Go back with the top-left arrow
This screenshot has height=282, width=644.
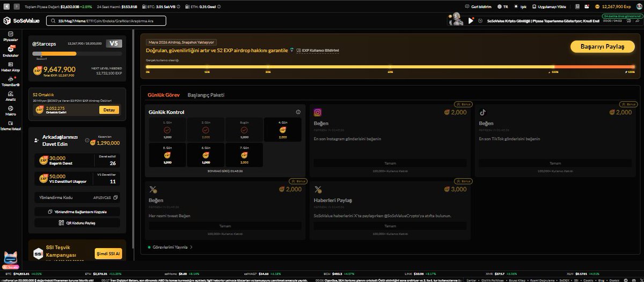pyautogui.click(x=6, y=6)
